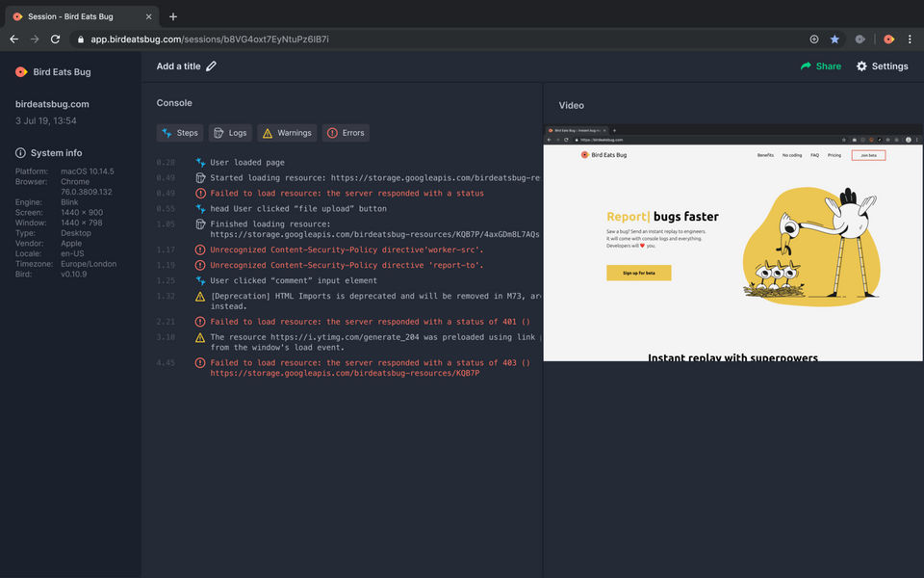Click the Share button
Viewport: 924px width, 578px height.
820,66
